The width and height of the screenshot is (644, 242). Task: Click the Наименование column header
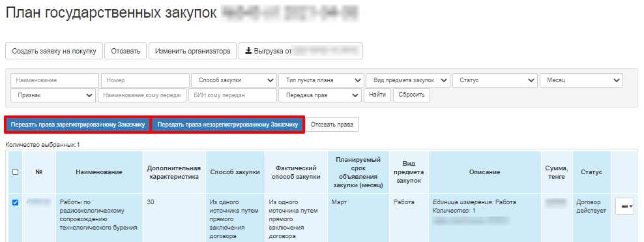click(99, 172)
